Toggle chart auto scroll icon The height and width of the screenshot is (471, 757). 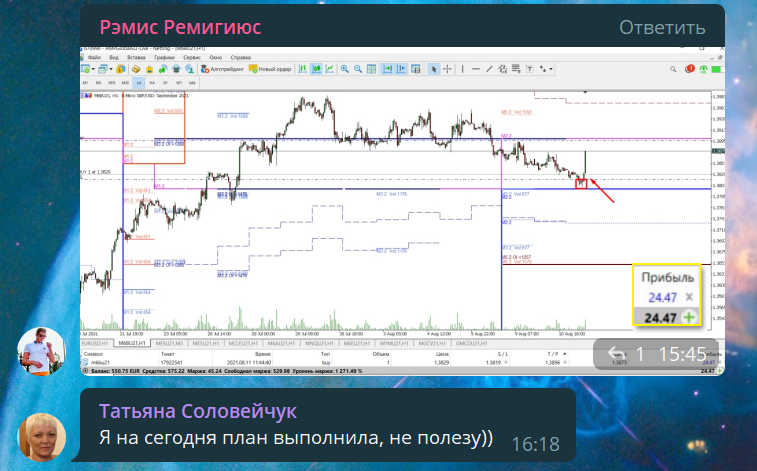coord(388,69)
